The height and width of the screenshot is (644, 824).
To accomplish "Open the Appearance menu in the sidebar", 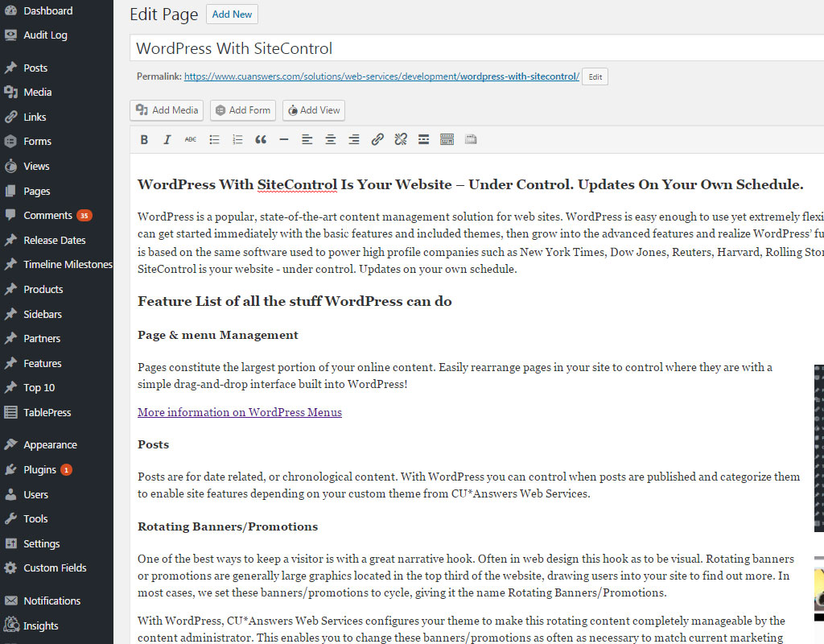I will [x=50, y=445].
